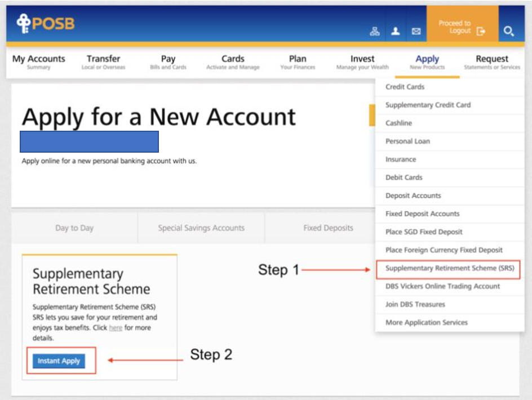Screen dimensions: 532x400
Task: Open Plan Your Finances menu
Action: tap(298, 62)
